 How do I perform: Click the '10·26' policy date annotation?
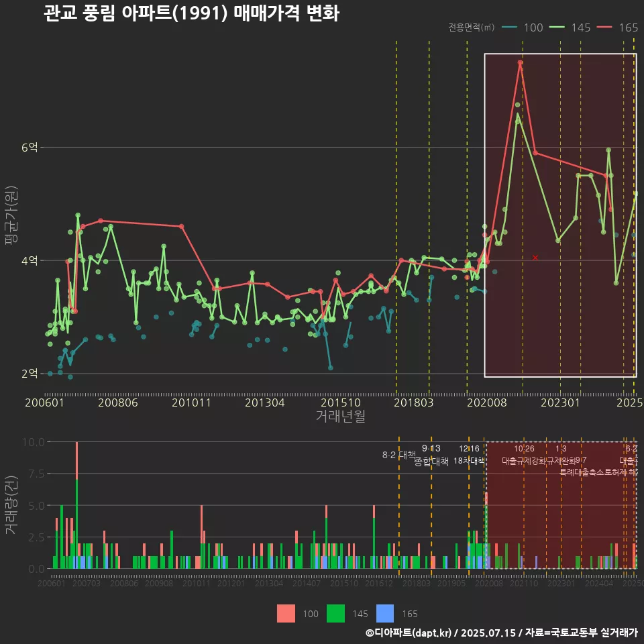(x=524, y=449)
